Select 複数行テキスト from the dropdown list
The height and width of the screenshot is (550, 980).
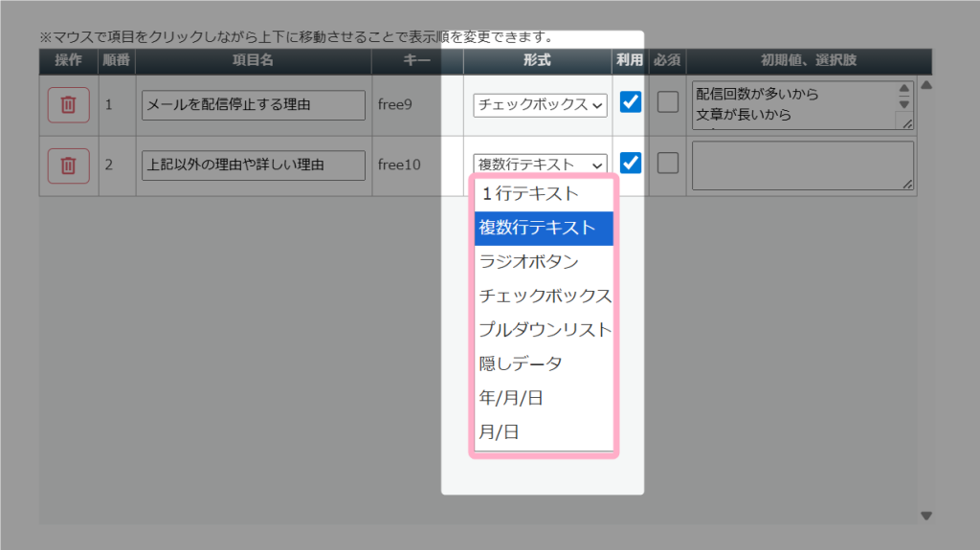point(544,228)
